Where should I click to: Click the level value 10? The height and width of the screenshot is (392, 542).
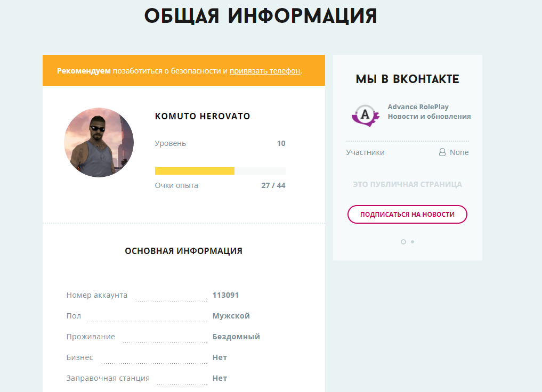[x=281, y=143]
